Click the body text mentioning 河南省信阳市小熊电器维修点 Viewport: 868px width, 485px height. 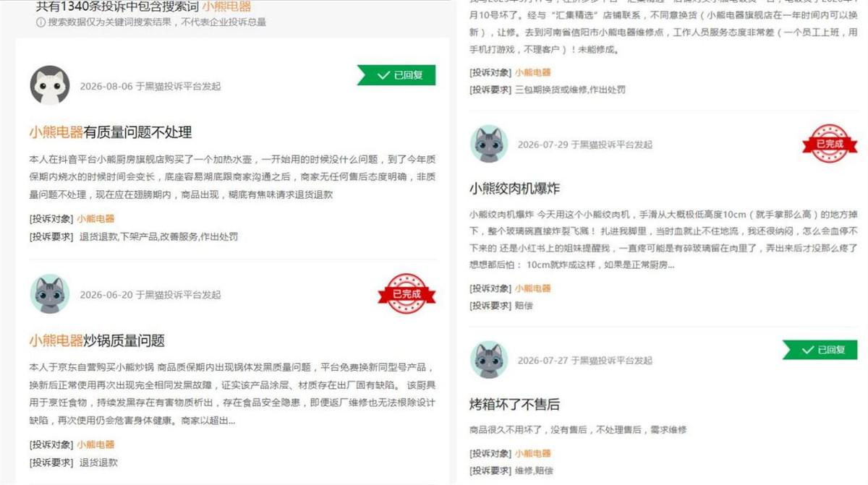(663, 27)
